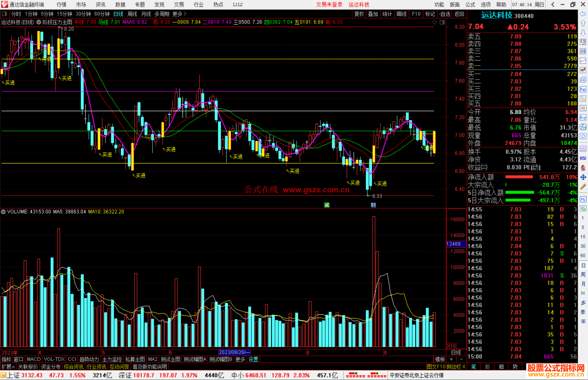
Task: Click the 画线 drawing button
Action: click(402, 14)
